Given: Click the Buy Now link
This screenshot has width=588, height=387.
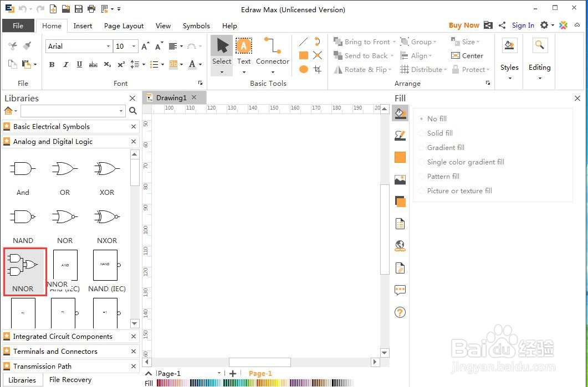Looking at the screenshot, I should tap(464, 25).
